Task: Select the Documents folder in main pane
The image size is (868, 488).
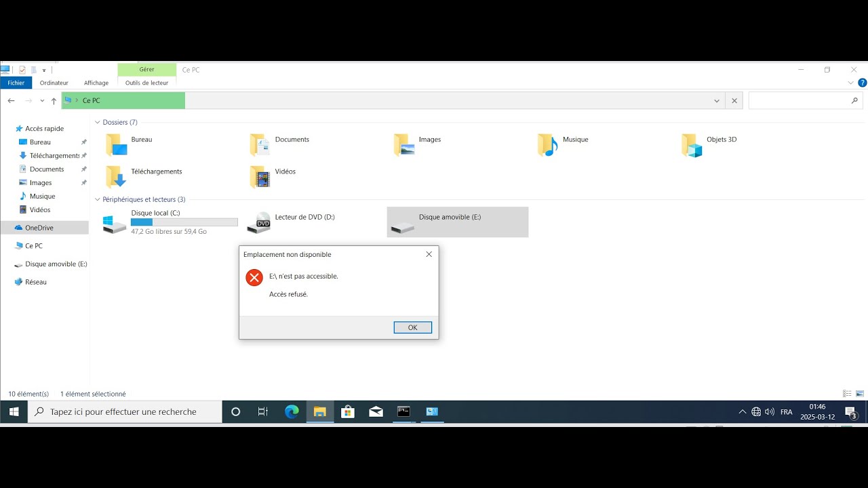Action: coord(279,144)
